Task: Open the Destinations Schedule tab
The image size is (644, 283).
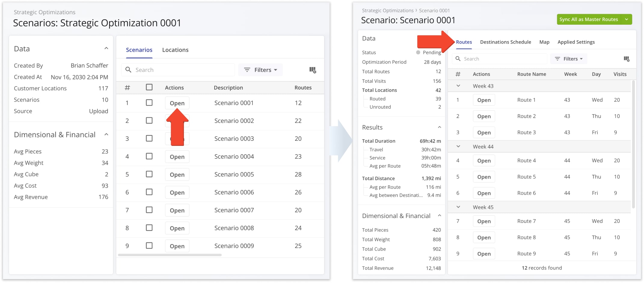Action: (x=505, y=42)
